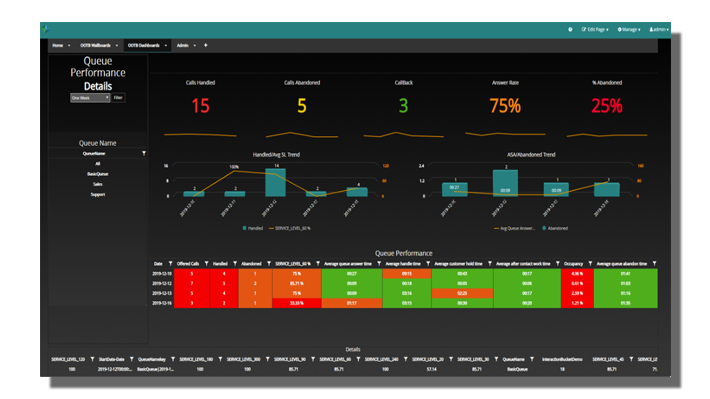
Task: Sort by Offered Calls column header
Action: pyautogui.click(x=188, y=264)
